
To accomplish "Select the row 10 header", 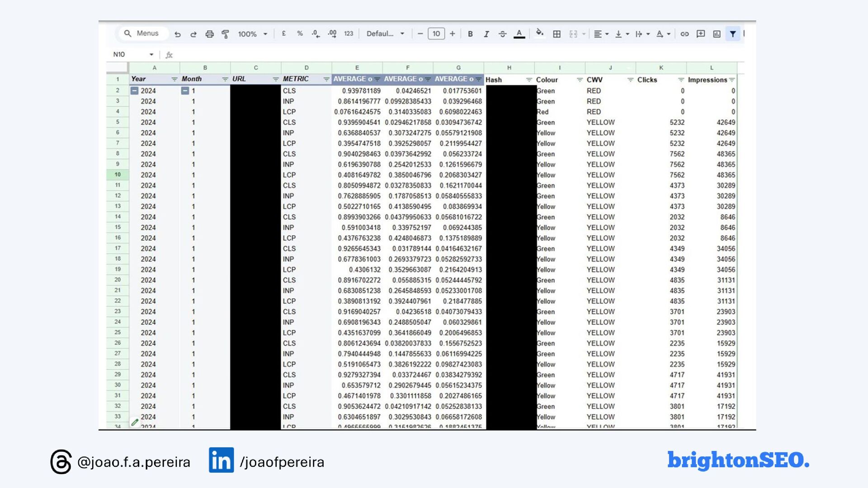I will point(118,175).
